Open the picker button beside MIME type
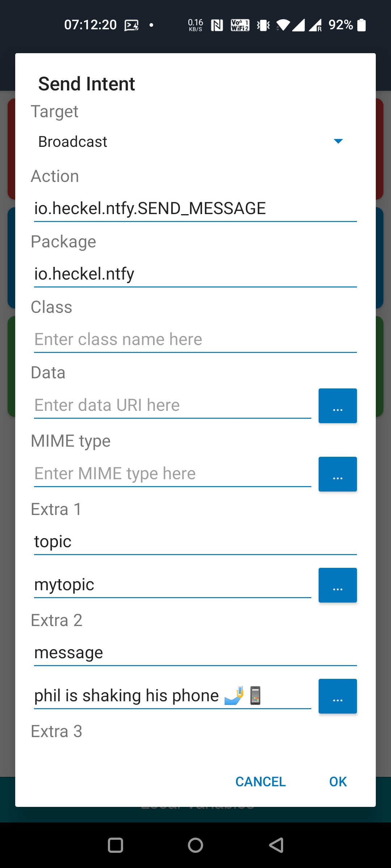Image resolution: width=391 pixels, height=868 pixels. (337, 474)
